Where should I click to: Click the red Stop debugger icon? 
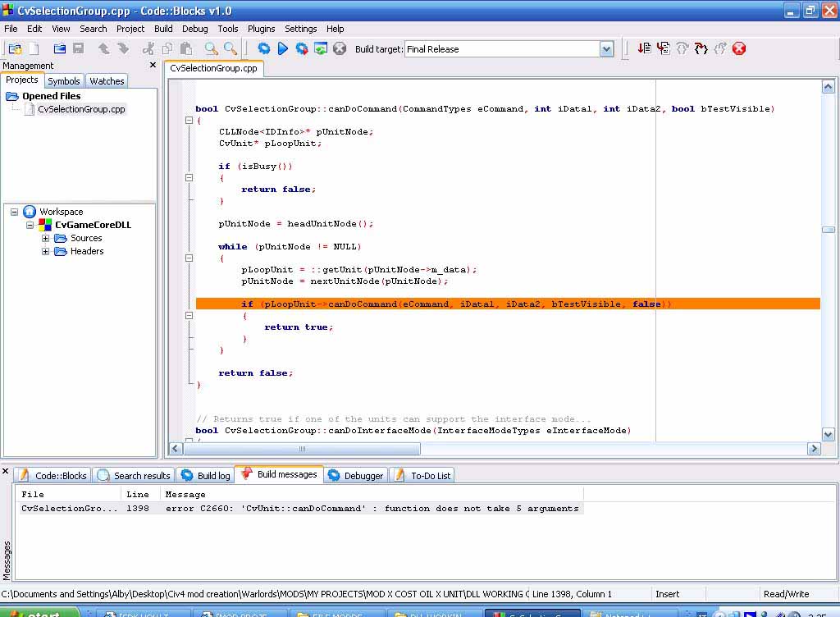(x=739, y=49)
